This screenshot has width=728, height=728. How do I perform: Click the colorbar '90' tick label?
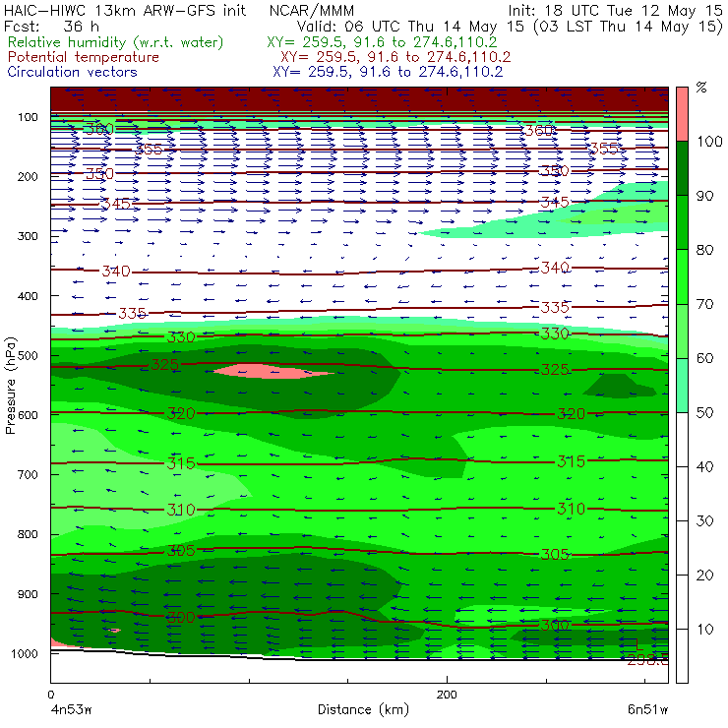pyautogui.click(x=704, y=196)
